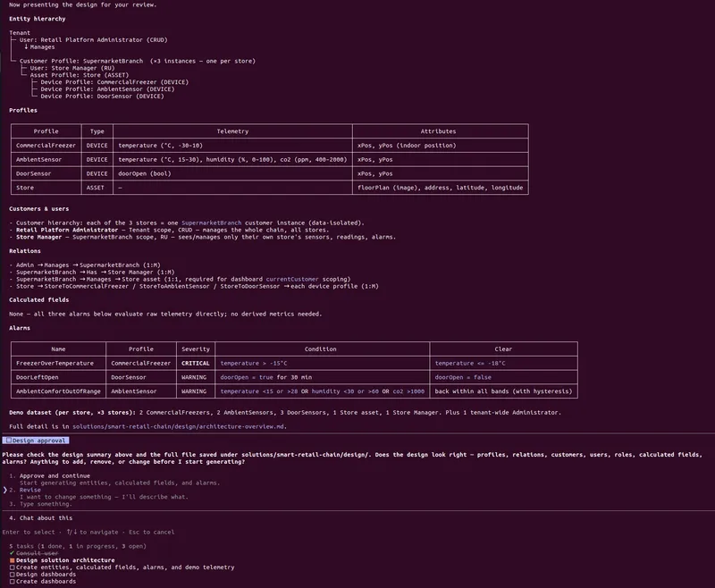Viewport: 715px width, 588px height.
Task: Open the architecture-overview.md file path link
Action: click(179, 426)
